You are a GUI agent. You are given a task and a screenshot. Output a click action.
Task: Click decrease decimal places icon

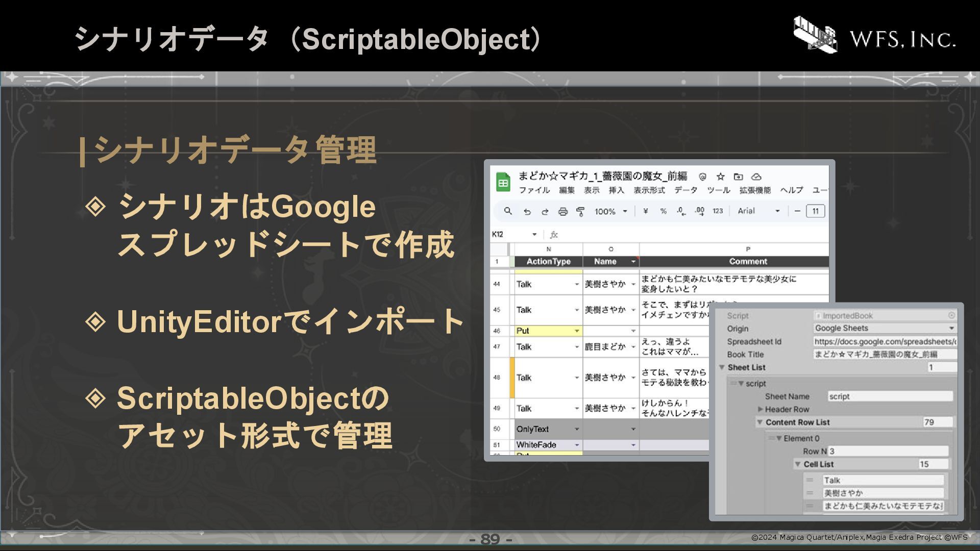(x=681, y=211)
